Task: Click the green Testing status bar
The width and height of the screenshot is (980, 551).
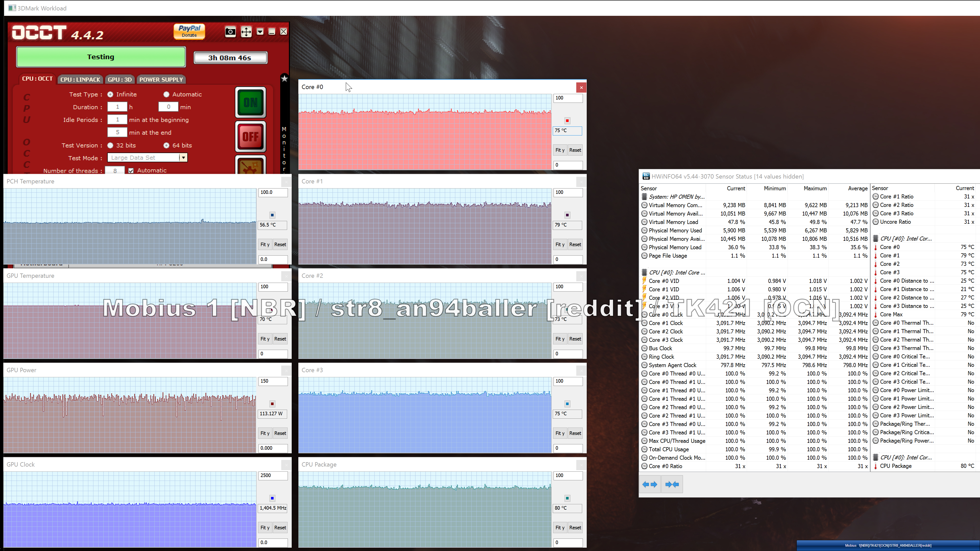Action: click(x=101, y=57)
